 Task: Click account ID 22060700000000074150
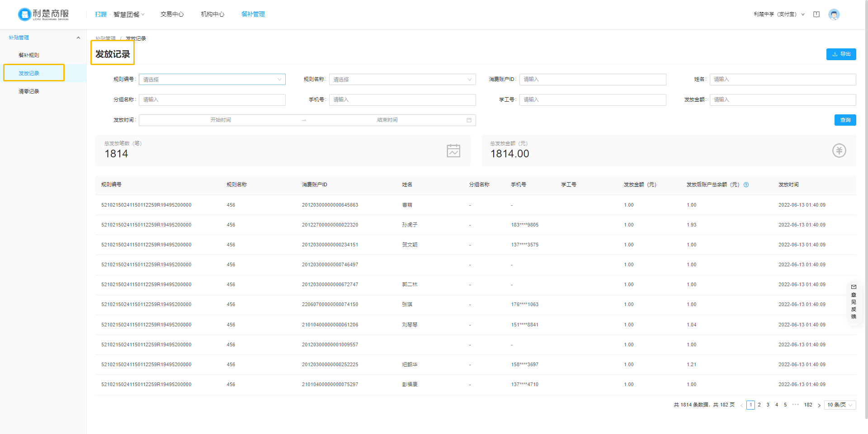click(x=330, y=305)
